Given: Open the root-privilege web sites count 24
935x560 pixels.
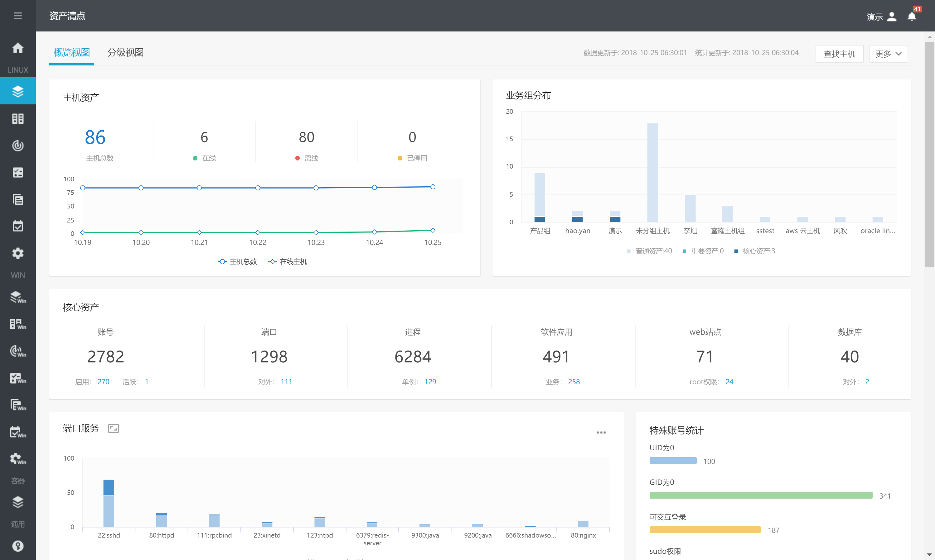Looking at the screenshot, I should tap(729, 381).
